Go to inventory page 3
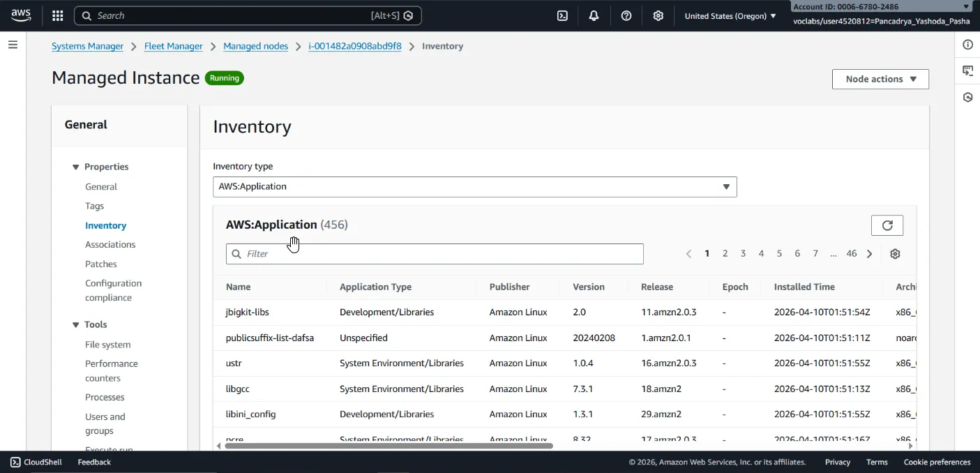This screenshot has width=980, height=473. point(743,253)
